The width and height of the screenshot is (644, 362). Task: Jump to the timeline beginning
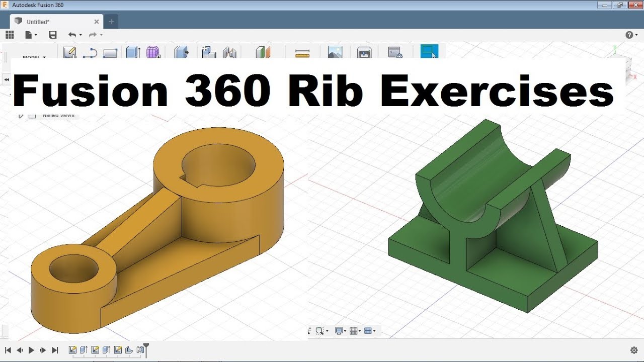point(8,350)
